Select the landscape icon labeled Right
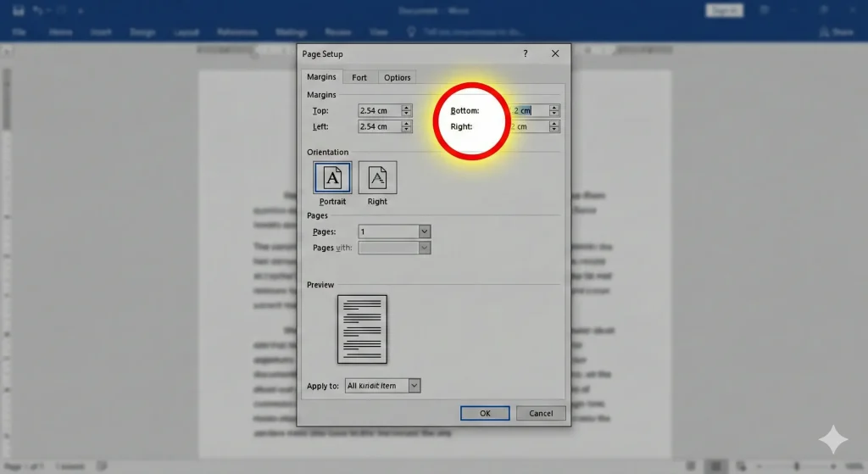The height and width of the screenshot is (474, 868). [377, 178]
